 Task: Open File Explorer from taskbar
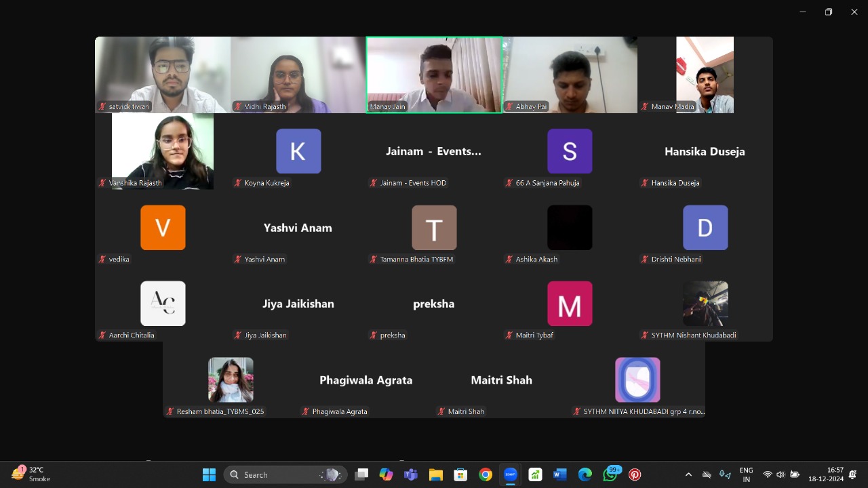[x=435, y=474]
